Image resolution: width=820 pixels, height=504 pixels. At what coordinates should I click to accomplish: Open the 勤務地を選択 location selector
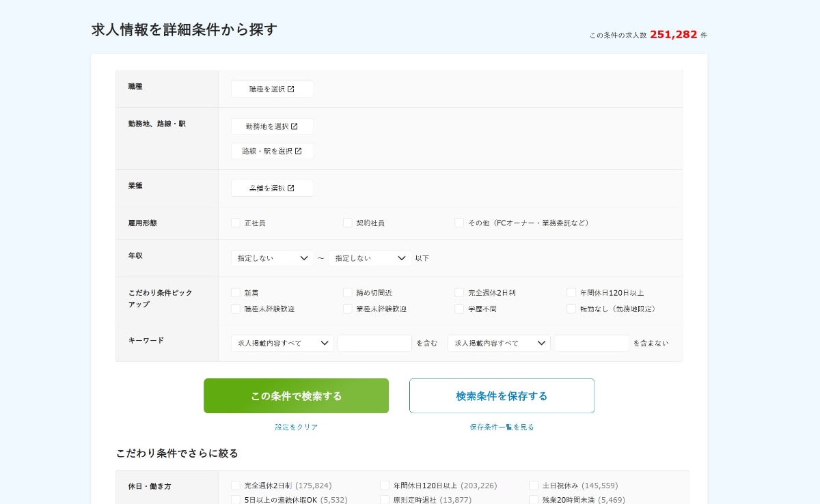point(272,126)
